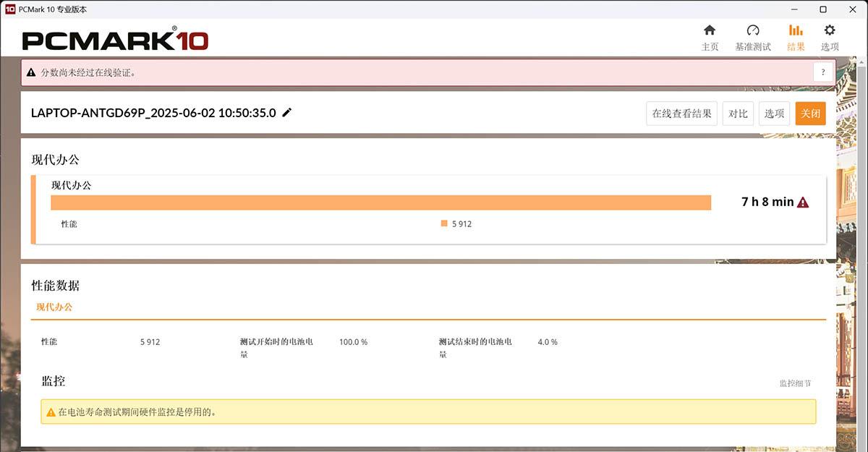Open the 结果 results chart icon

(x=796, y=30)
